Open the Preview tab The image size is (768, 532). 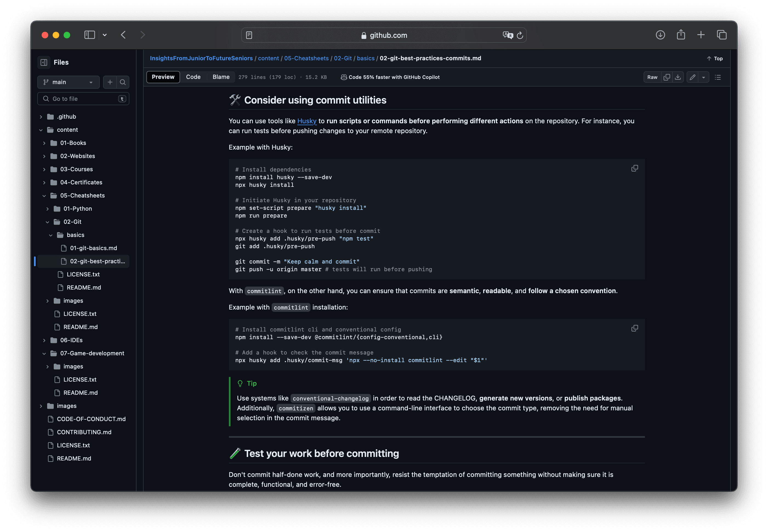click(x=162, y=76)
